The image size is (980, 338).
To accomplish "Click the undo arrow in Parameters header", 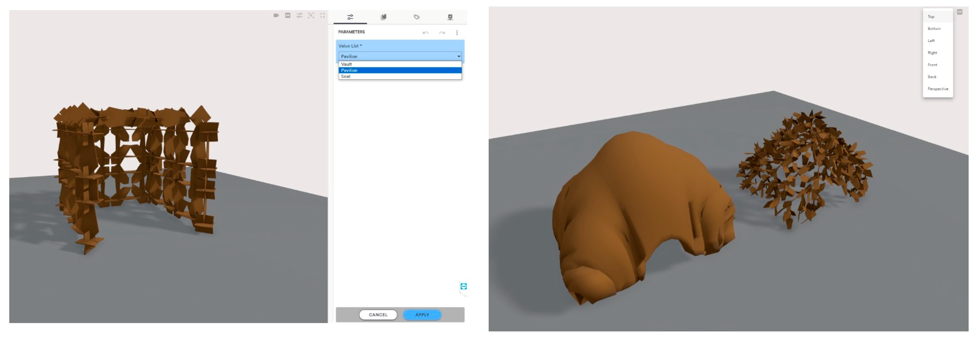I will [426, 33].
